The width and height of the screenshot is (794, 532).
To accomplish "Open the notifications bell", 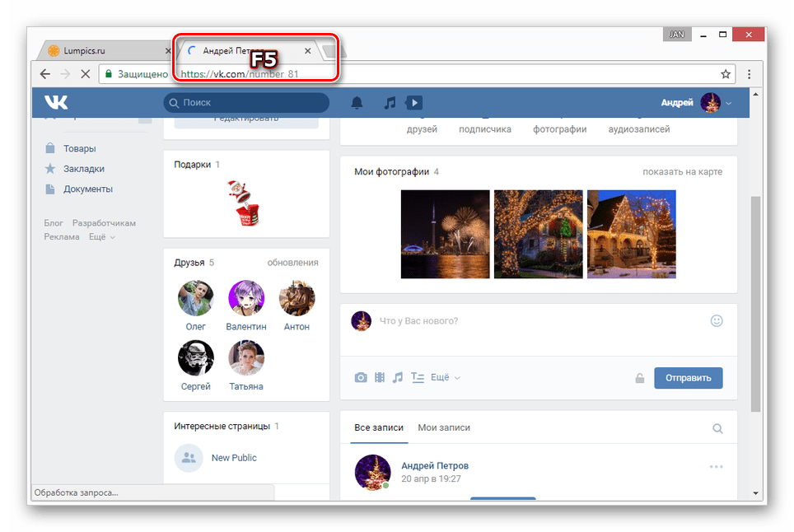I will [357, 103].
